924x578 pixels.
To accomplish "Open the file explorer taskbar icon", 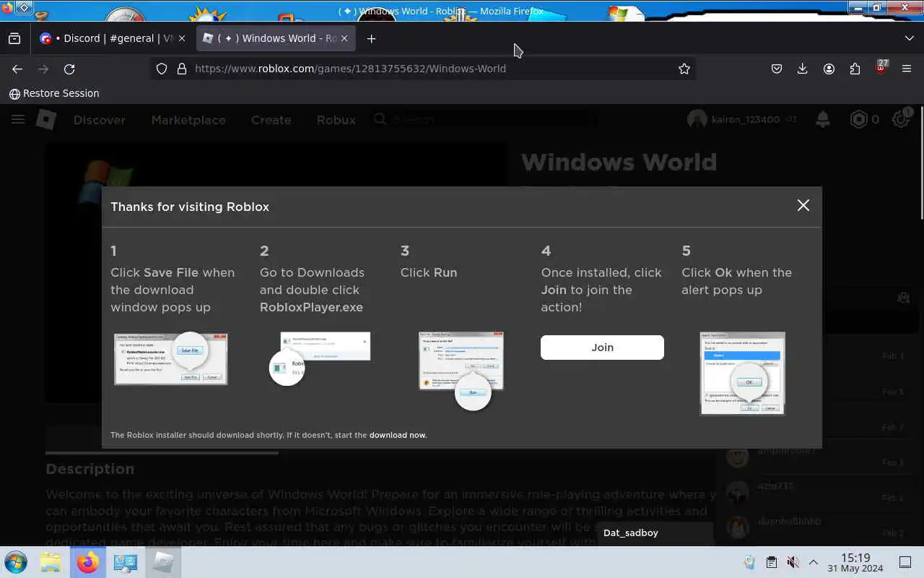I will (51, 562).
